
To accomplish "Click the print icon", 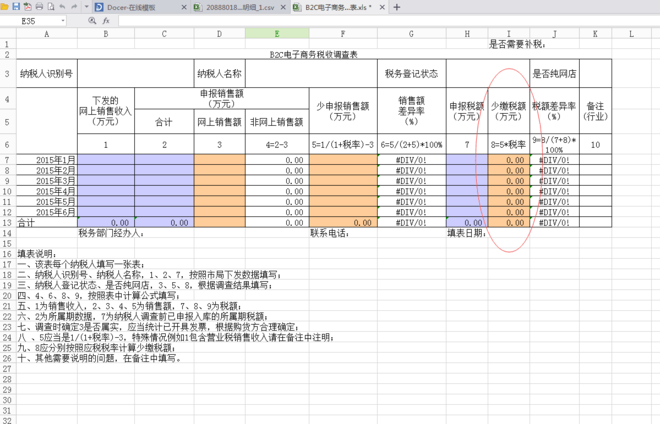I will coord(39,6).
